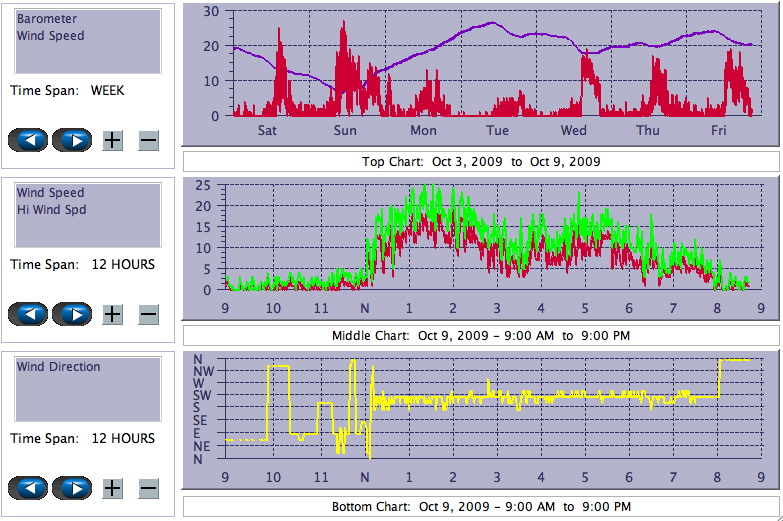Click the bottom chart's back arrow button
783x521 pixels.
click(28, 488)
